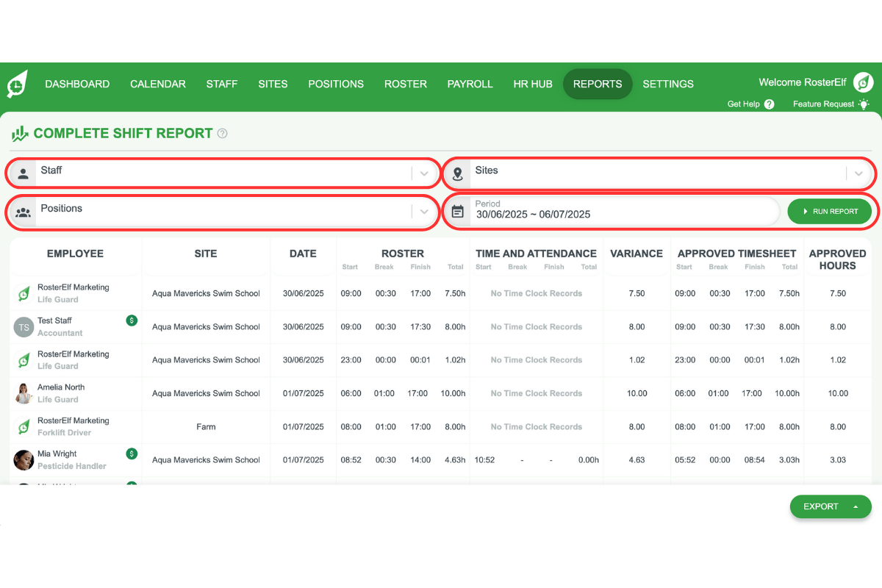Open the RosterElf profile avatar top right
This screenshot has width=882, height=588.
pos(864,82)
